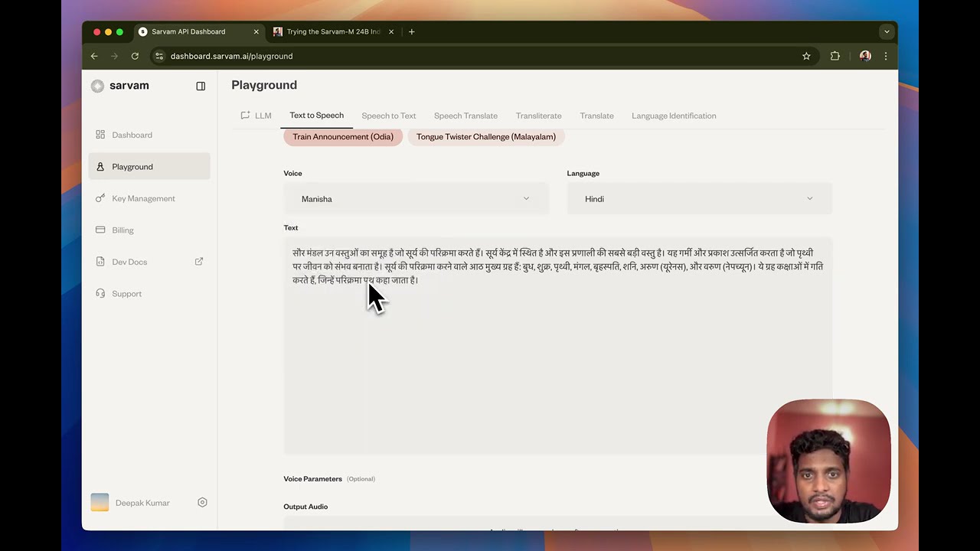Choose Tongue Twister Challenge (Malayalam) sample
980x551 pixels.
pyautogui.click(x=486, y=137)
